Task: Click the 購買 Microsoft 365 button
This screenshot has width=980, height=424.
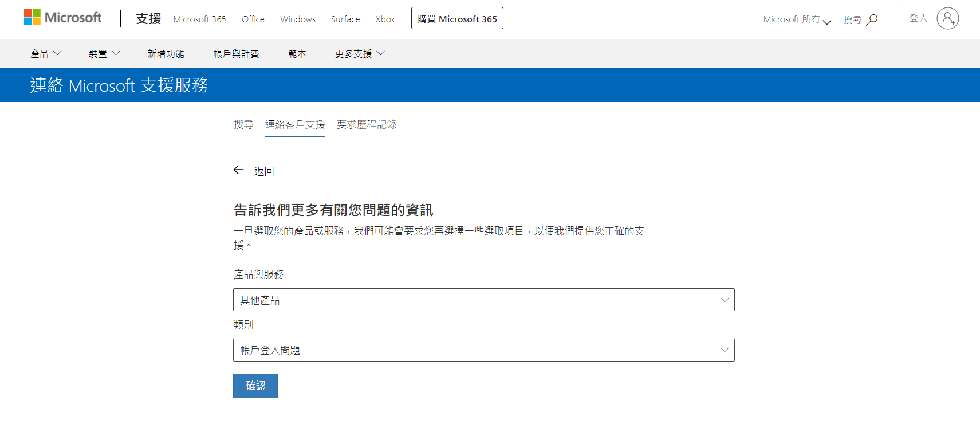Action: [x=457, y=18]
